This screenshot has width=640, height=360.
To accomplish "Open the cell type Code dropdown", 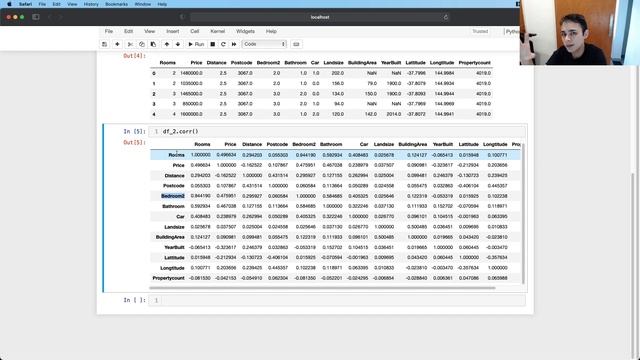I will click(264, 44).
